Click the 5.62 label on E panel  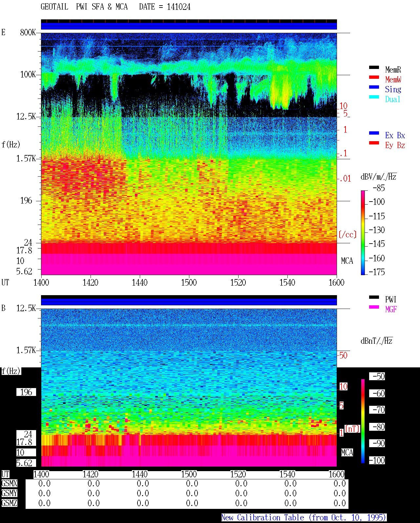tap(24, 272)
